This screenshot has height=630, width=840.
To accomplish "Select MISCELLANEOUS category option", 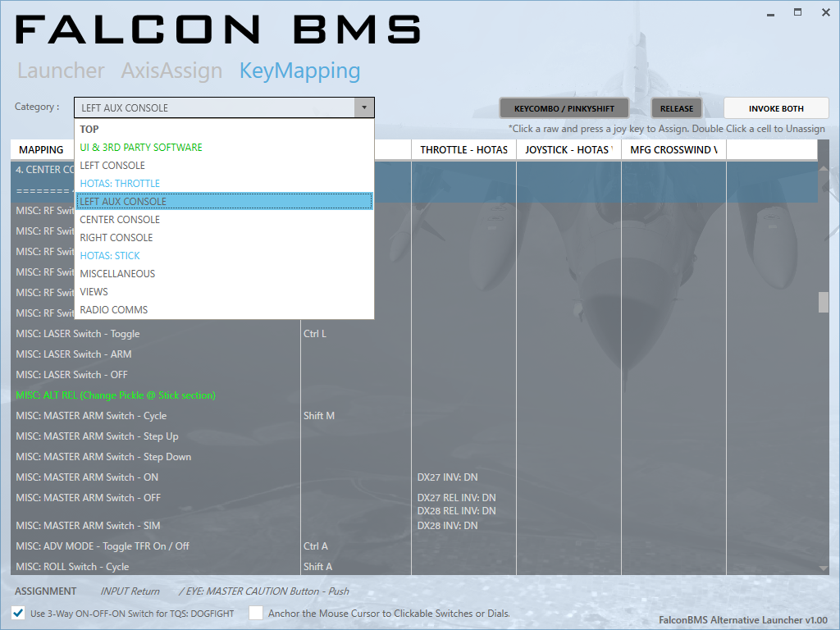I will pos(224,274).
